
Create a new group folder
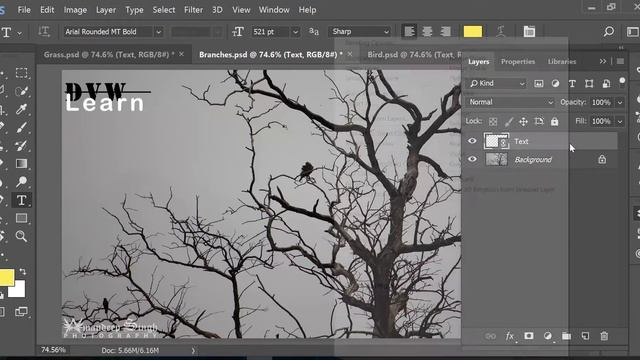pyautogui.click(x=567, y=336)
